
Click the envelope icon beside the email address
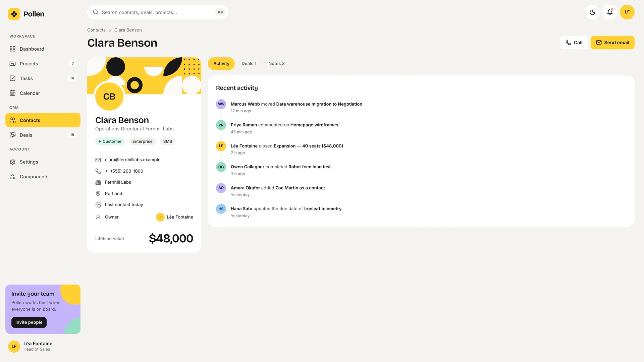point(98,160)
